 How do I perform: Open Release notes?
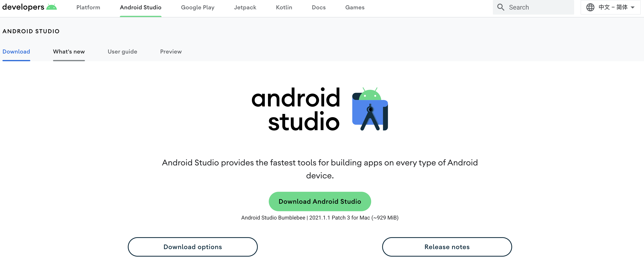(x=447, y=247)
